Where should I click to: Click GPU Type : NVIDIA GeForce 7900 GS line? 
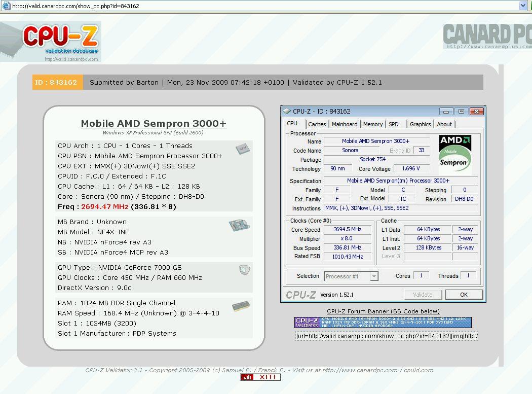(120, 268)
